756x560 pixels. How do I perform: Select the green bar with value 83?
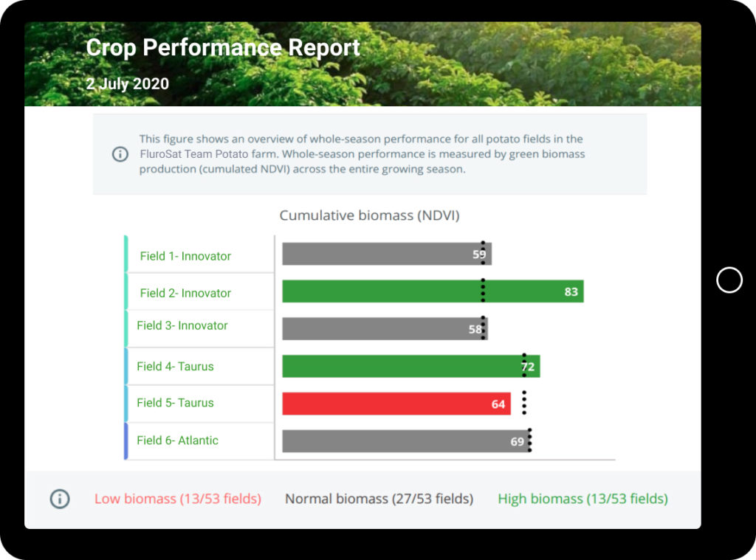tap(433, 291)
